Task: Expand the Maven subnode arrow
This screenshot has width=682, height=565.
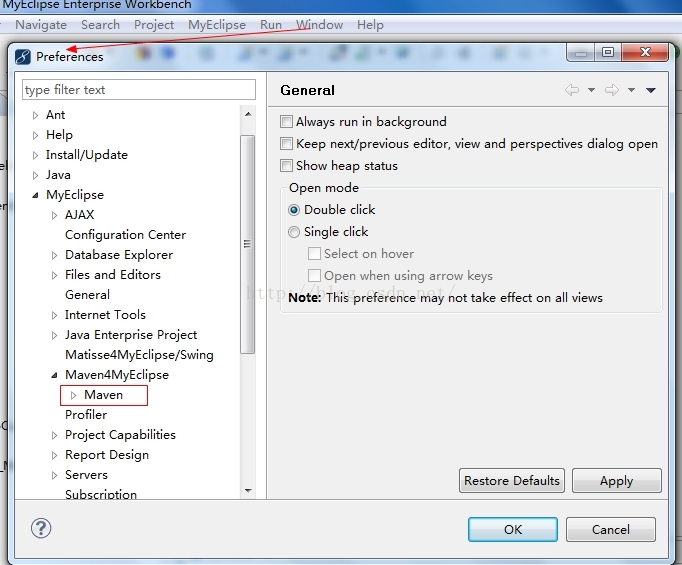Action: pos(74,395)
